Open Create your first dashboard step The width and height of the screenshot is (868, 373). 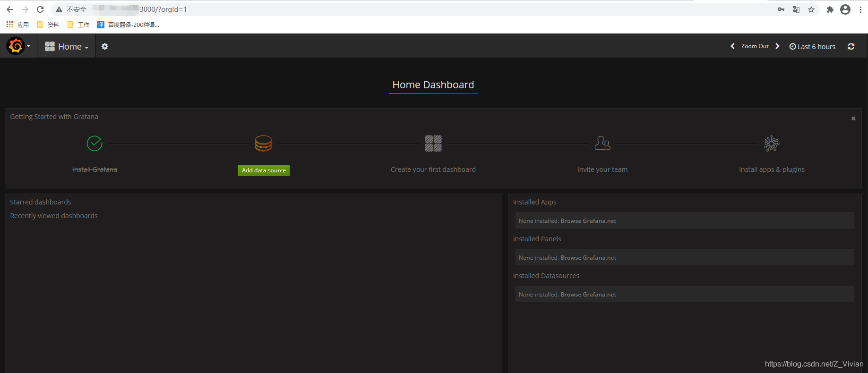[433, 170]
